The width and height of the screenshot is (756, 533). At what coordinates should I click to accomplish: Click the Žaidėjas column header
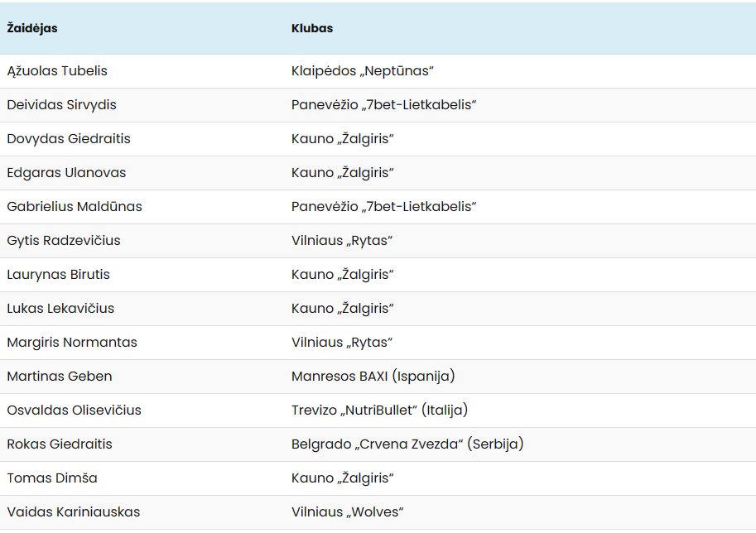click(31, 28)
